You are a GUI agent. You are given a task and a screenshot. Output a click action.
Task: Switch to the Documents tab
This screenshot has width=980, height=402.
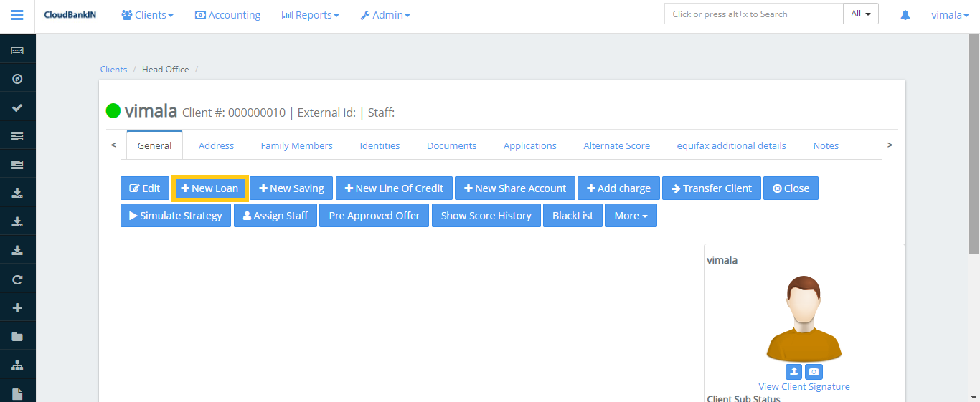pos(451,145)
